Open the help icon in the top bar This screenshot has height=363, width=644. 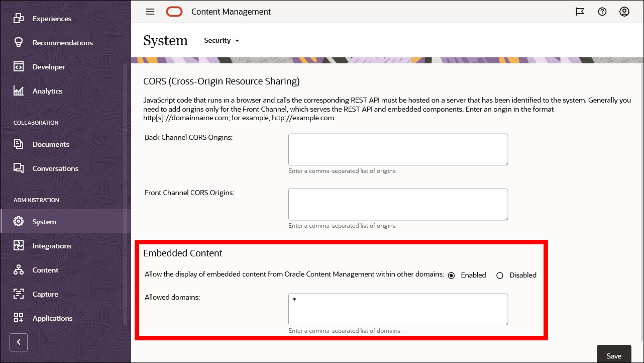pyautogui.click(x=602, y=12)
